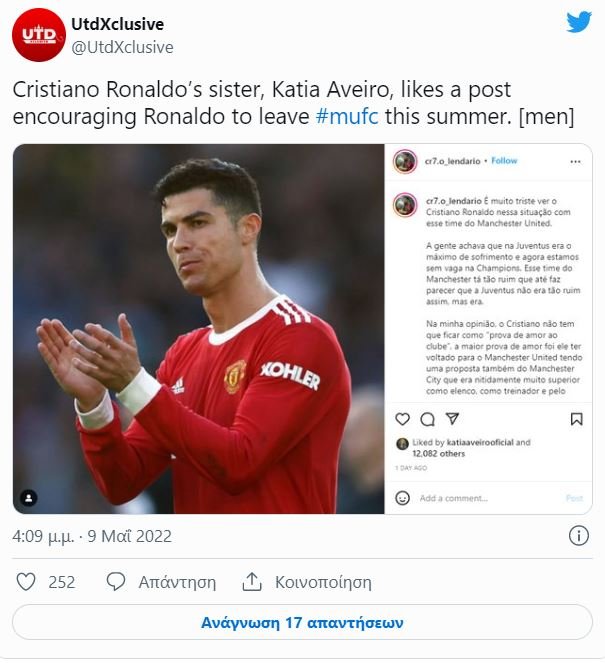This screenshot has width=605, height=665.
Task: Click the Instagram heart like icon
Action: (403, 419)
